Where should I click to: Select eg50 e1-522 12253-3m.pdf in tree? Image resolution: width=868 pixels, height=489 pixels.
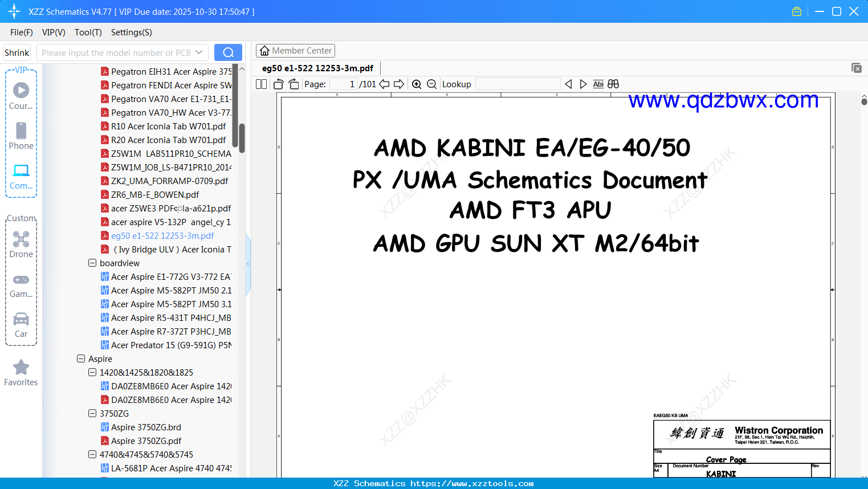158,236
